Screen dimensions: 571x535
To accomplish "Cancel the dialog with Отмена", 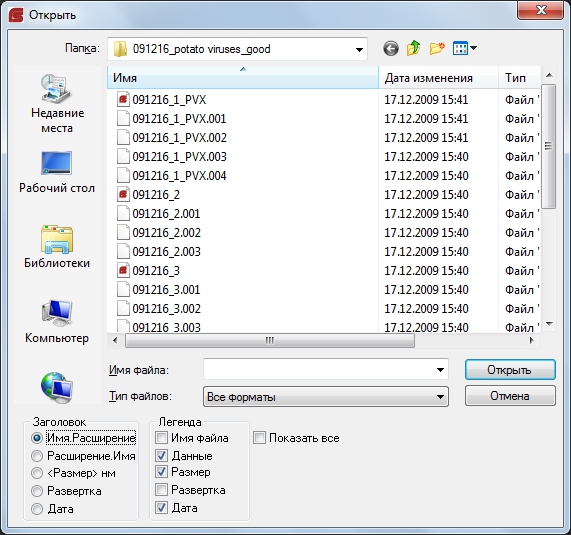I will pos(510,396).
